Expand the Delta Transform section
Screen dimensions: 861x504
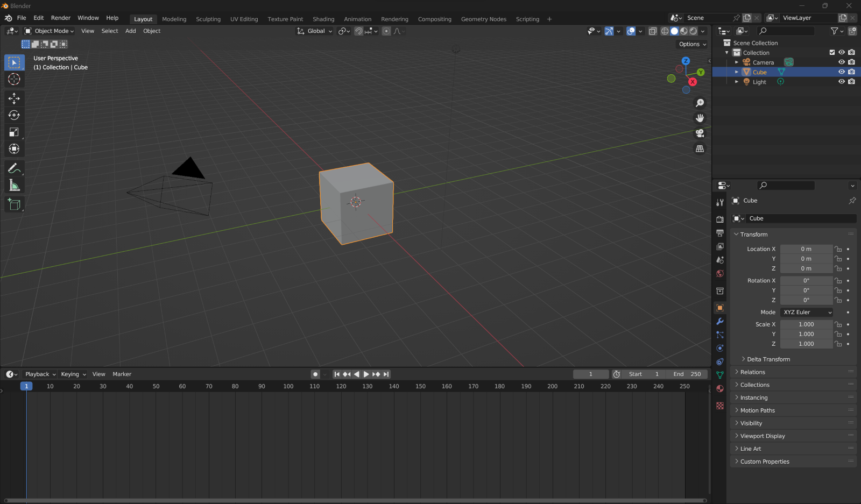pos(769,359)
